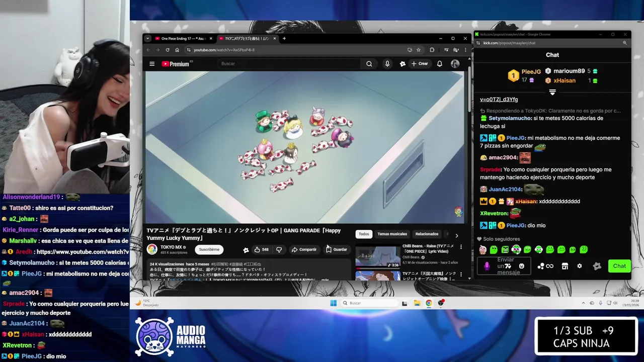Like the video with 548 likes

[x=261, y=249]
